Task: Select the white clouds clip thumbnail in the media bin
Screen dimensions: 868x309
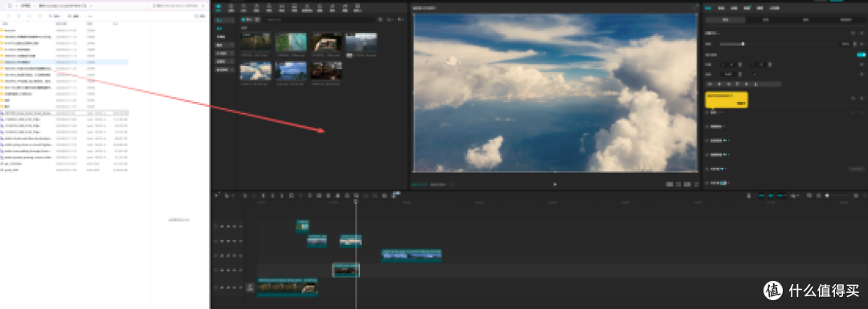Action: 256,71
